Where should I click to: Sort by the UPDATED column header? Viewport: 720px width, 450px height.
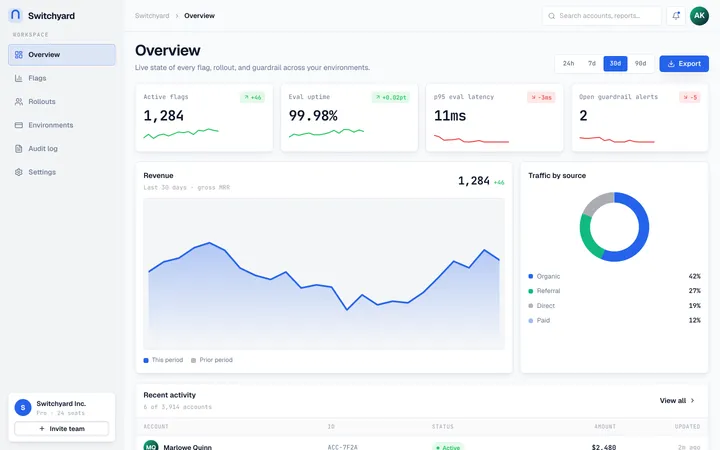[x=687, y=427]
